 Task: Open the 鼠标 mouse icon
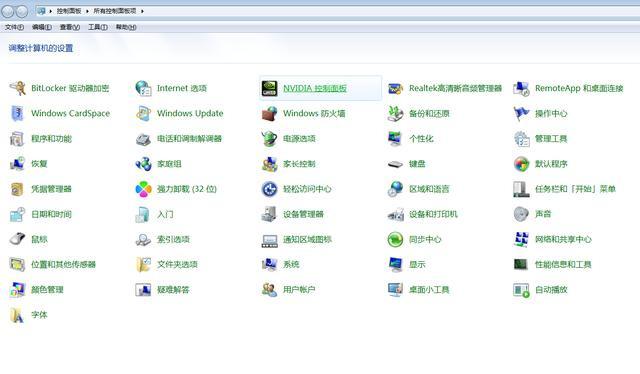tap(18, 240)
